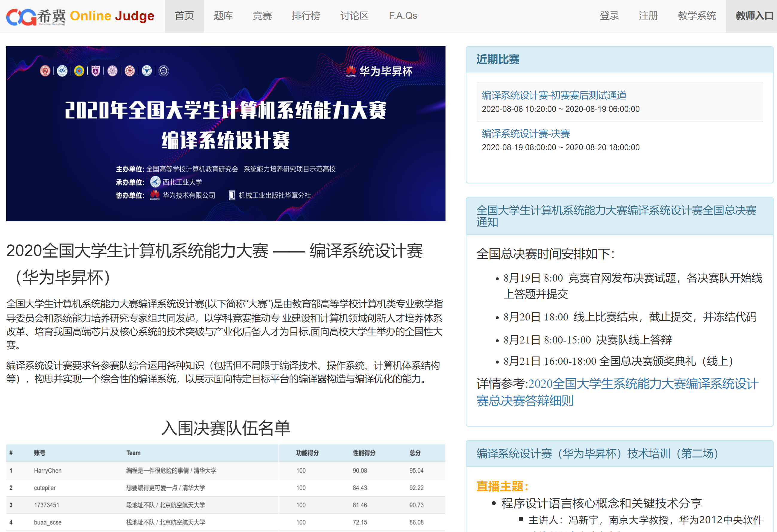Click team 栈地址不队 / 北京航空航天大学
The height and width of the screenshot is (532, 777).
click(x=165, y=522)
